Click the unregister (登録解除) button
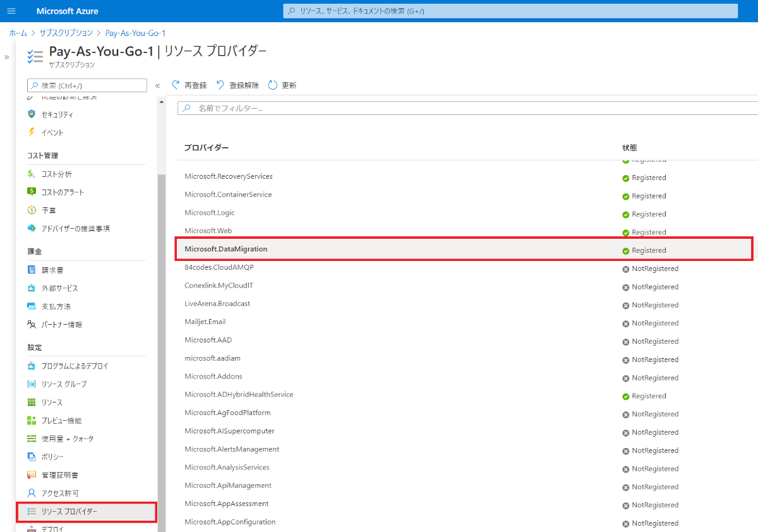Viewport: 758px width, 532px height. coord(237,85)
